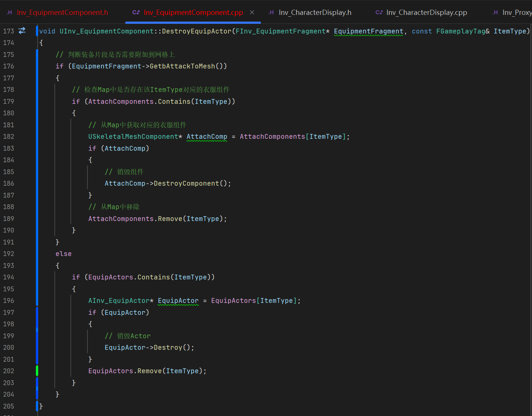Click the comment on line 178 mentioning ItemType

coord(151,90)
